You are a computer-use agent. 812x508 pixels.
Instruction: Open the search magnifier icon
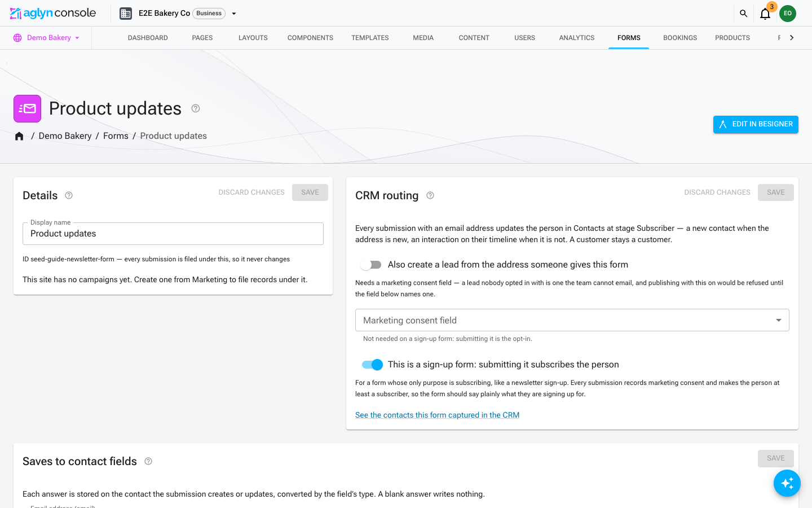(743, 14)
